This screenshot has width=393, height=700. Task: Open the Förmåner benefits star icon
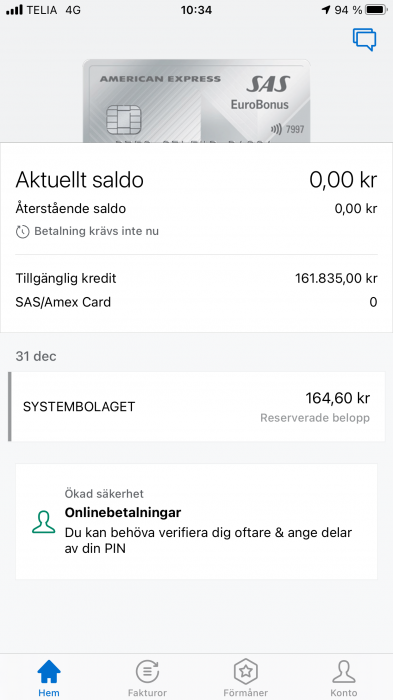pyautogui.click(x=246, y=671)
